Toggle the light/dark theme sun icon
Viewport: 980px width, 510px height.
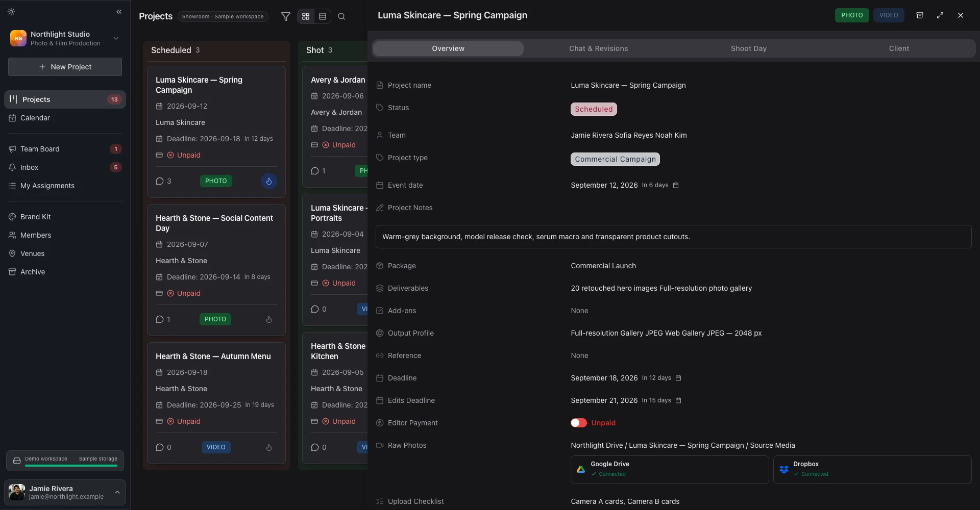[x=11, y=12]
